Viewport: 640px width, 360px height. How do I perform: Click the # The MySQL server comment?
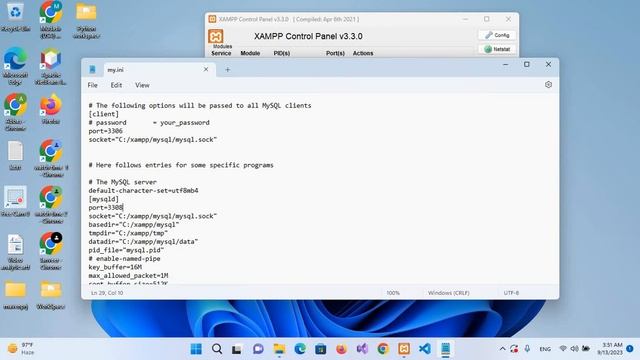[x=122, y=182]
